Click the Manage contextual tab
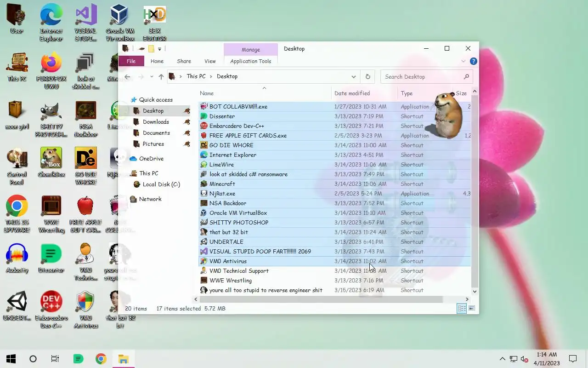 tap(251, 49)
